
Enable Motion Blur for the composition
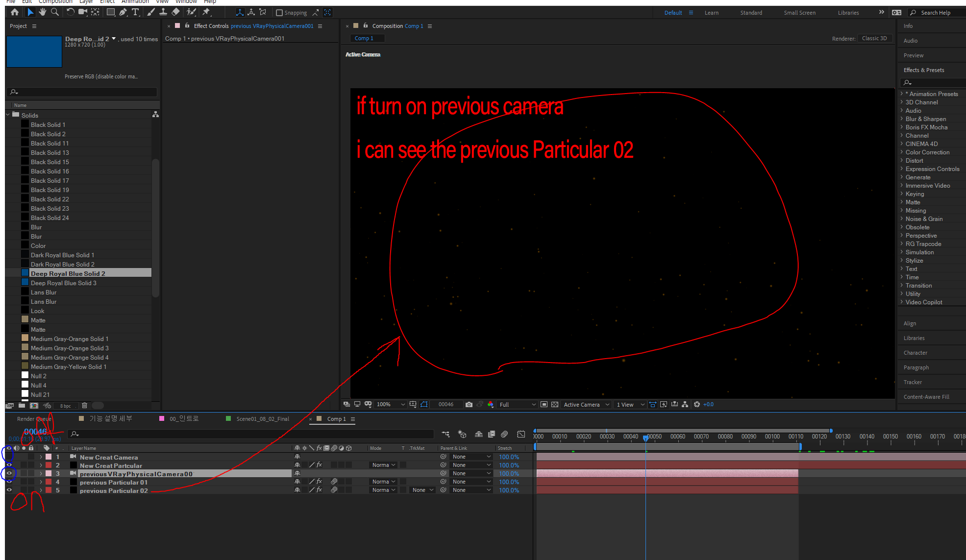click(x=504, y=434)
